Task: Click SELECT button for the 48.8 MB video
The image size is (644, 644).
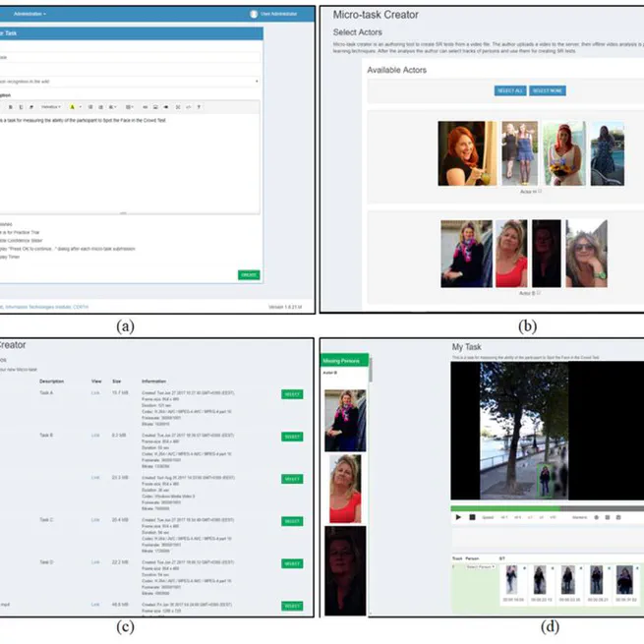Action: (x=292, y=606)
